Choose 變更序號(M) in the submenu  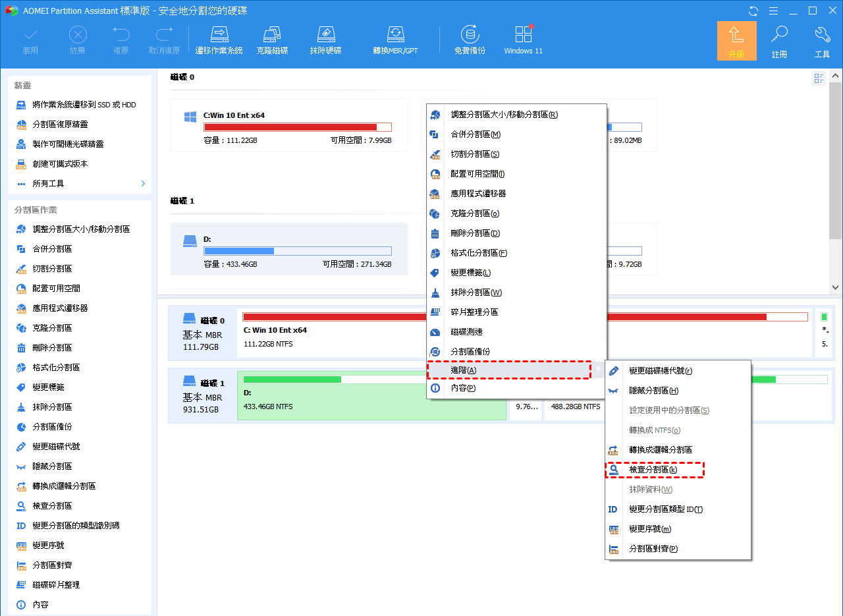click(678, 529)
